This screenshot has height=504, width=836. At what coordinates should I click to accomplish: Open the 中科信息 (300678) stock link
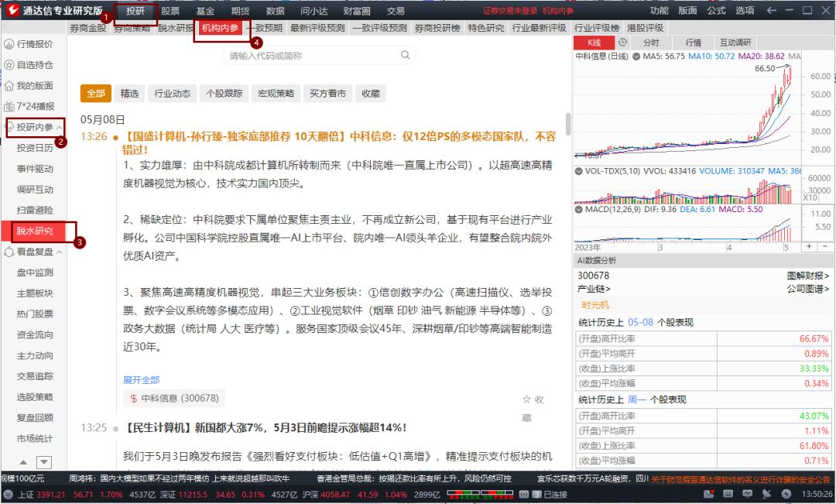[x=173, y=398]
